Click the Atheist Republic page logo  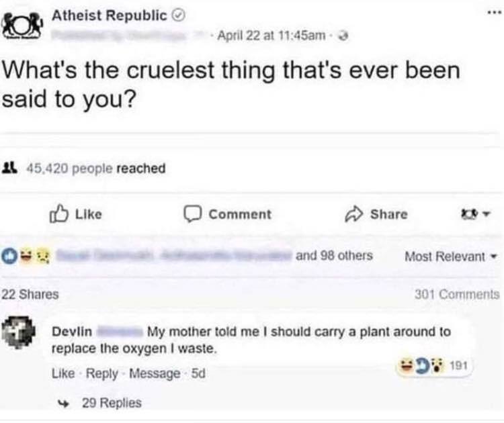[24, 26]
